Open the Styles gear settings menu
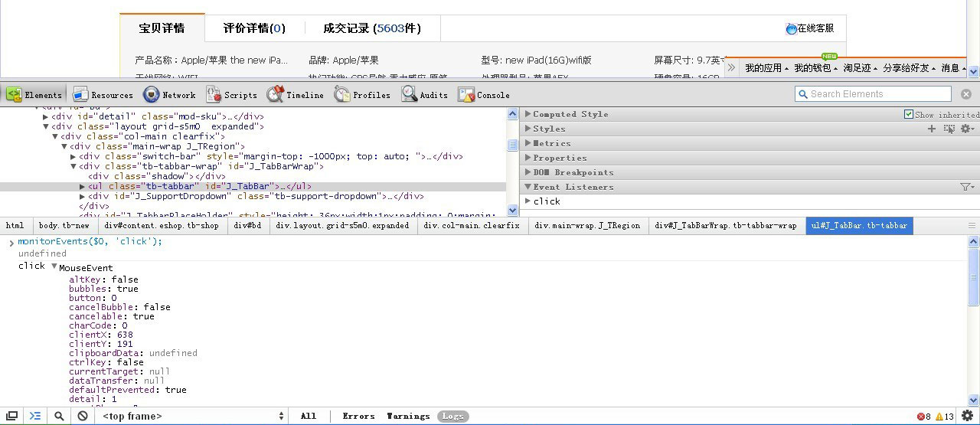Screen dimensions: 980x425 point(967,129)
